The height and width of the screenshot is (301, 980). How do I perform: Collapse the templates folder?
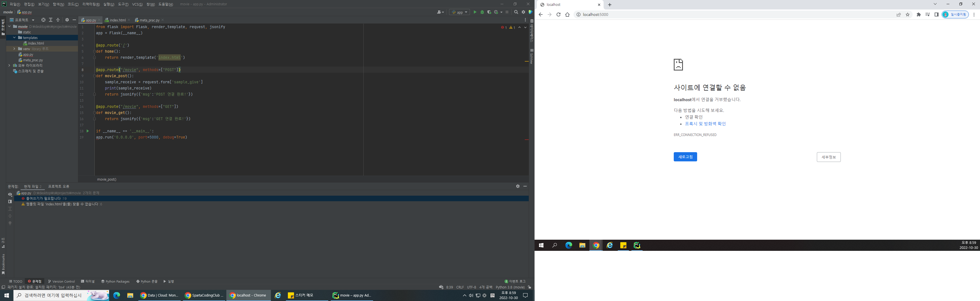click(14, 38)
